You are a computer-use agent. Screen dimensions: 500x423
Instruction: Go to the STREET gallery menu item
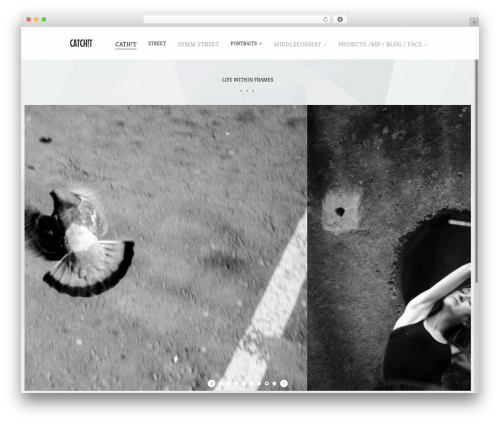click(x=157, y=44)
